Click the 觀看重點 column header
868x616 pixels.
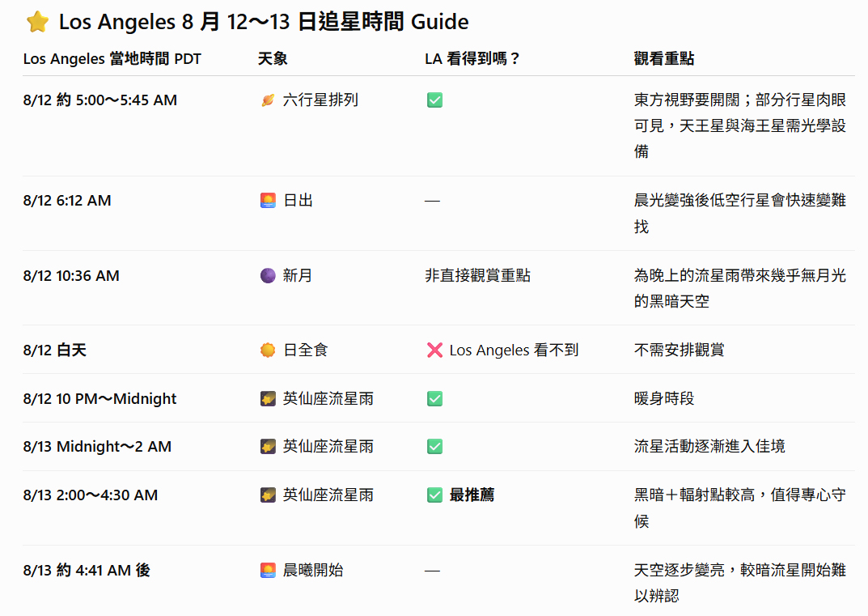[663, 59]
